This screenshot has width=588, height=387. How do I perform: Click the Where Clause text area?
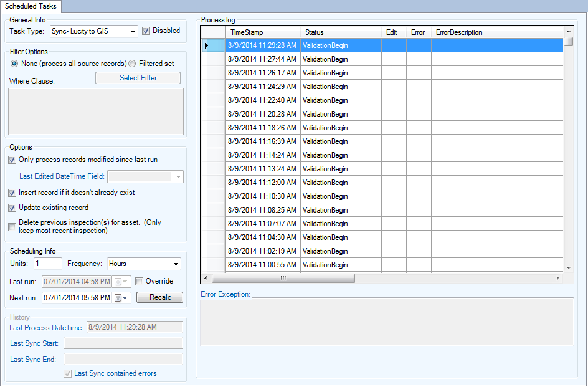[96, 112]
